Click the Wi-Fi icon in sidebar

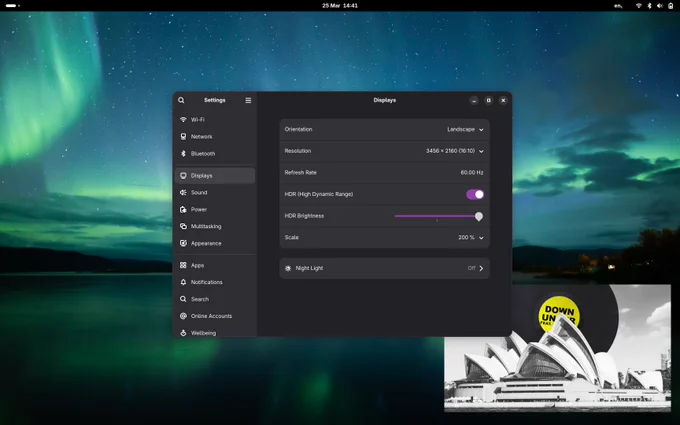(x=183, y=120)
